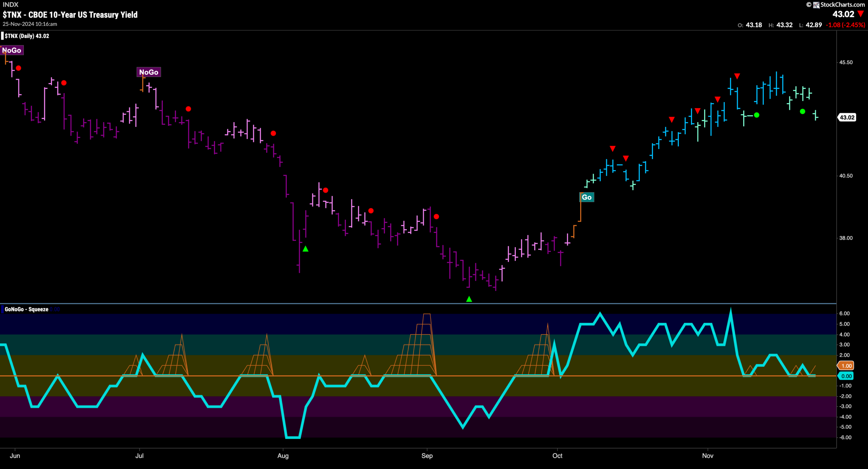
Task: Click the latest green dot near 43.02
Action: [802, 111]
